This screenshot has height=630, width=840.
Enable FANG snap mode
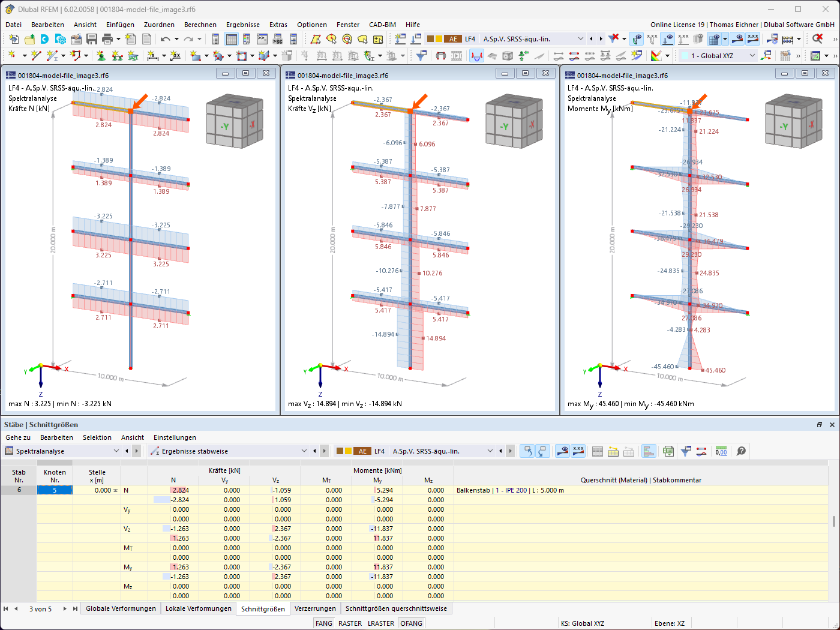tap(323, 623)
